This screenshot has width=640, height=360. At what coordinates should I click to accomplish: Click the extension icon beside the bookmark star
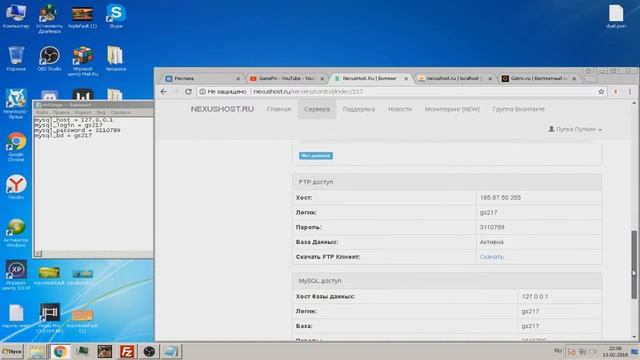click(616, 92)
